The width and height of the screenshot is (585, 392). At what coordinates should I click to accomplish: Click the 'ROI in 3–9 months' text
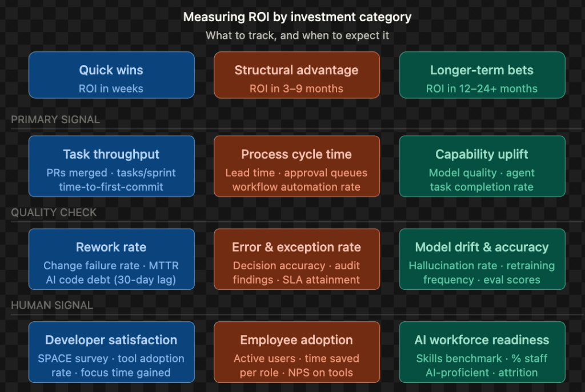[296, 88]
